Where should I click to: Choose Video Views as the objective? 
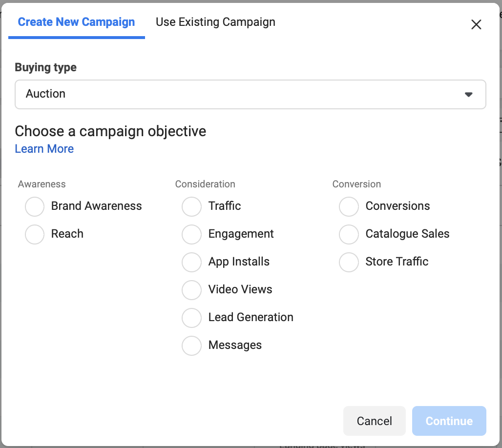tap(191, 290)
